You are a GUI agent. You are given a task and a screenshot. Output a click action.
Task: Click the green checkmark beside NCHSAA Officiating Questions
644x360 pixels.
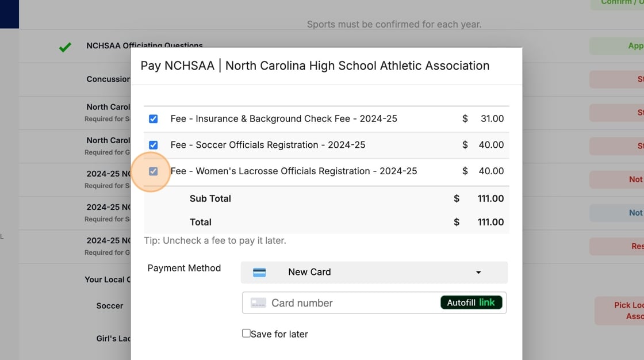tap(65, 47)
